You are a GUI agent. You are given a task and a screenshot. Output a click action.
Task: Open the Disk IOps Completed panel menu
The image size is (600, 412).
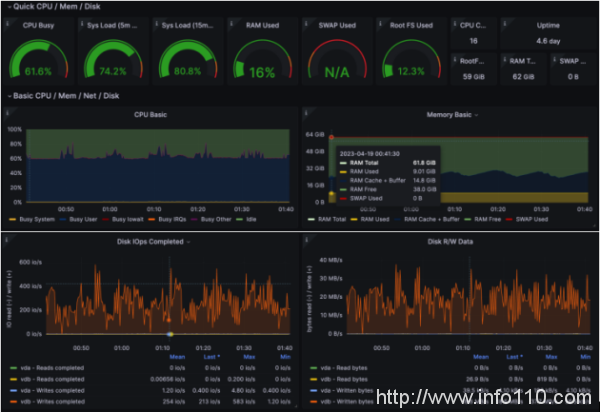click(150, 241)
